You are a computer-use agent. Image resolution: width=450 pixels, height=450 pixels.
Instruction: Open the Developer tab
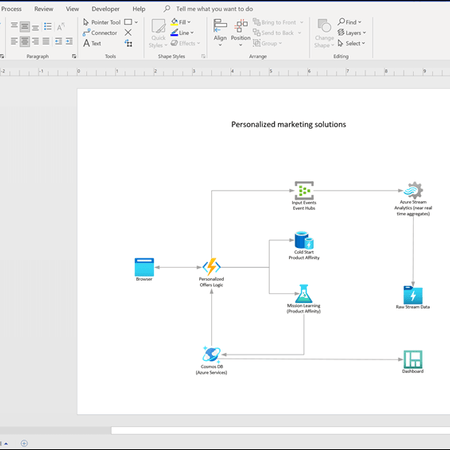tap(105, 9)
